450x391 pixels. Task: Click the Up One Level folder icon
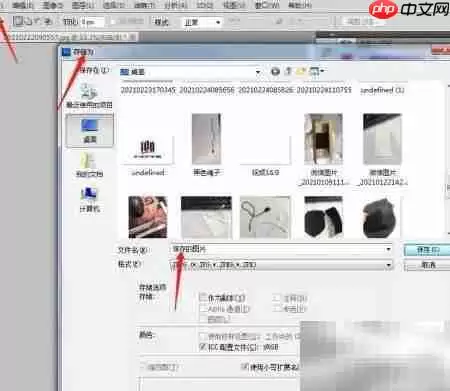click(x=288, y=71)
